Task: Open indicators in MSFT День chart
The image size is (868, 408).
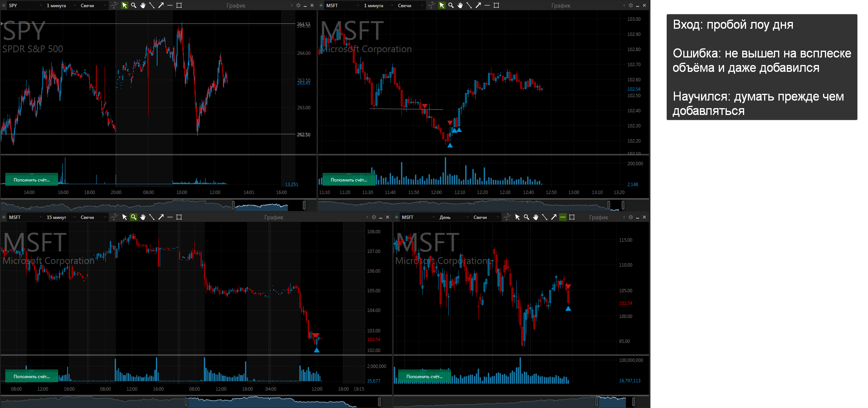Action: coord(507,217)
